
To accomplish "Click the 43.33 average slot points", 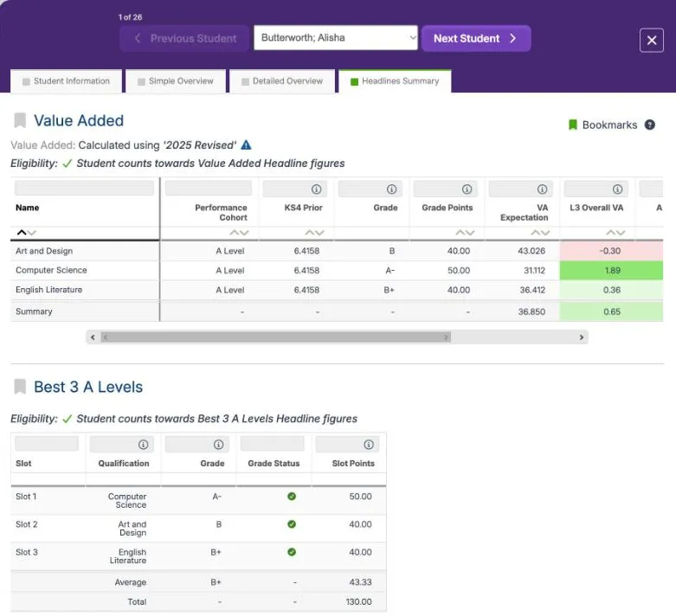I will point(360,582).
